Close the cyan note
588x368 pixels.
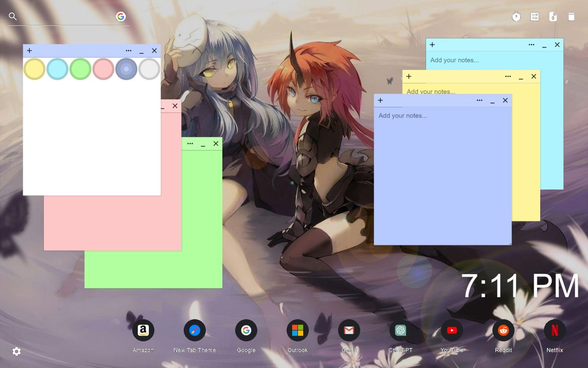tap(557, 45)
